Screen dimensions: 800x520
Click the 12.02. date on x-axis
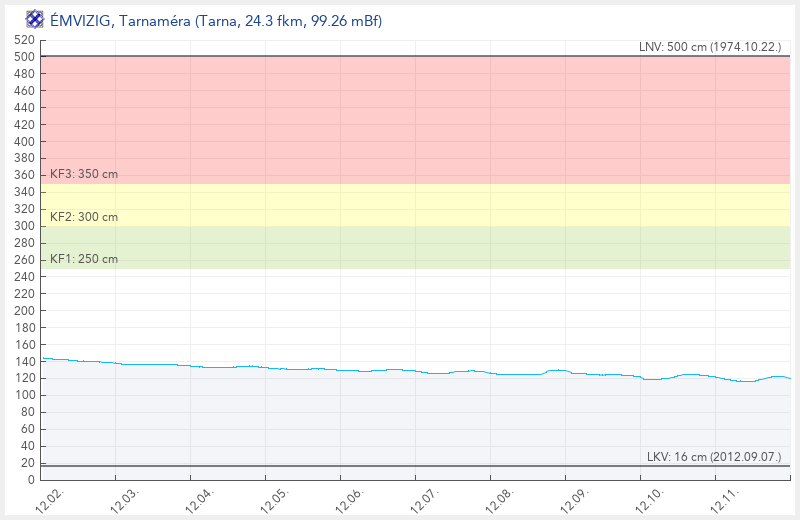tap(49, 499)
